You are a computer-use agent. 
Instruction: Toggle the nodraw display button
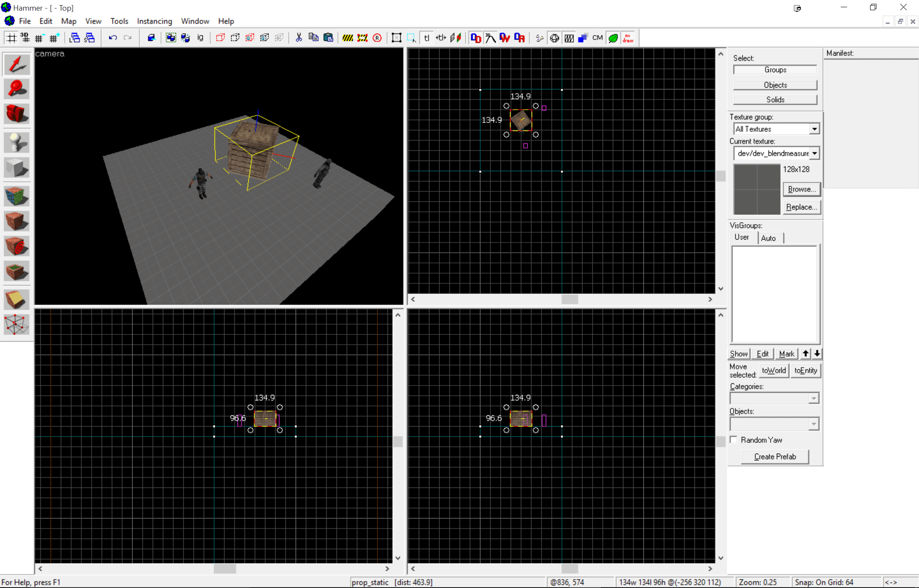pos(628,38)
